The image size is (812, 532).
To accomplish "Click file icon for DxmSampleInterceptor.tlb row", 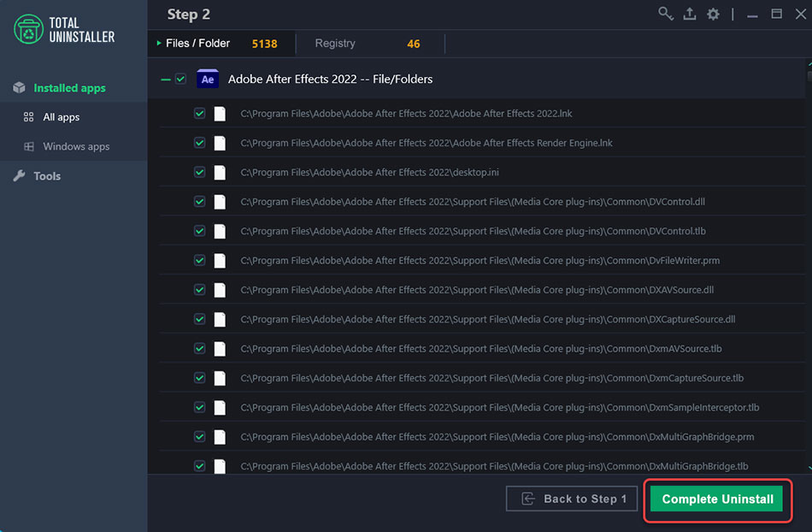I will point(220,408).
